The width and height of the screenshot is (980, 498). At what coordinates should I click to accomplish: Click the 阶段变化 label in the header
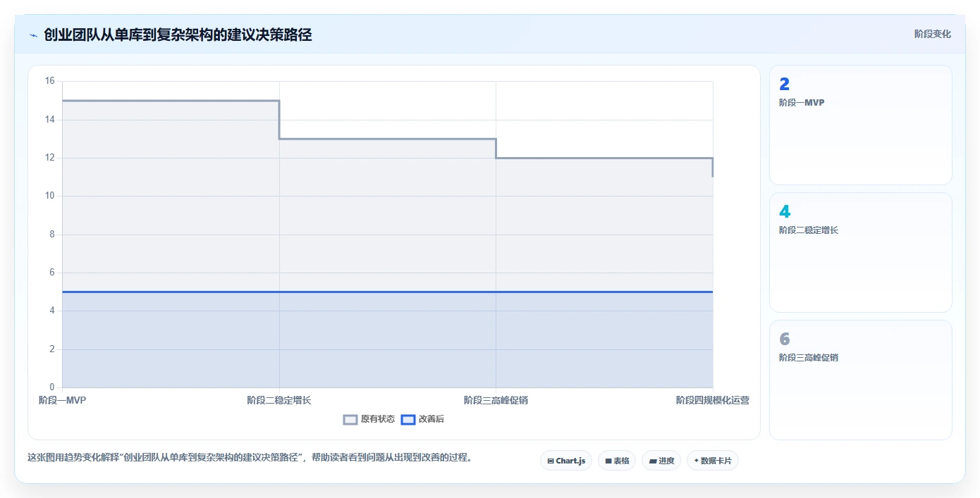(933, 34)
